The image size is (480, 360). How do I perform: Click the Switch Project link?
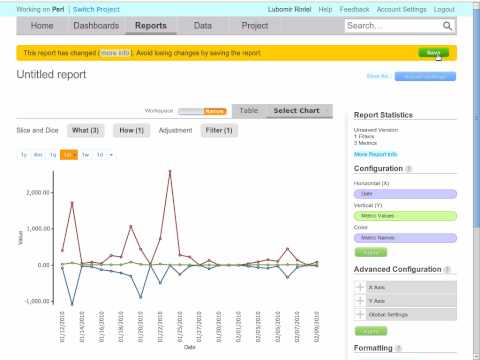pos(96,10)
